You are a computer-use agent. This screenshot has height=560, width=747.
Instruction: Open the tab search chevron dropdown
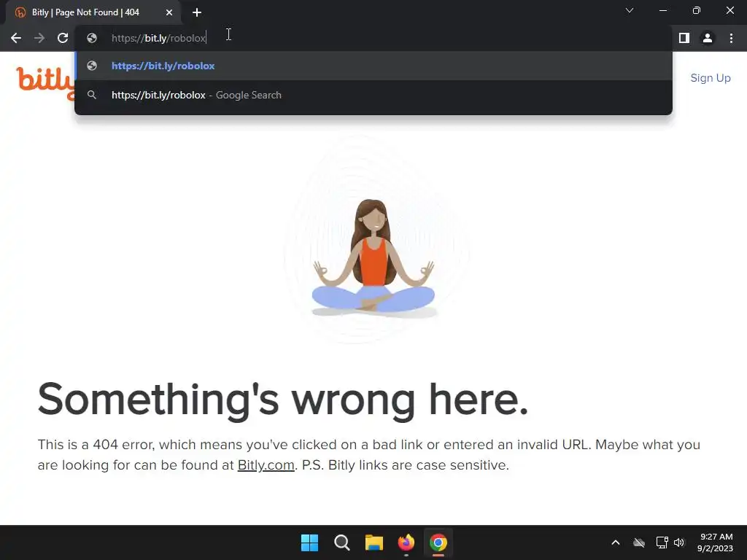tap(630, 10)
